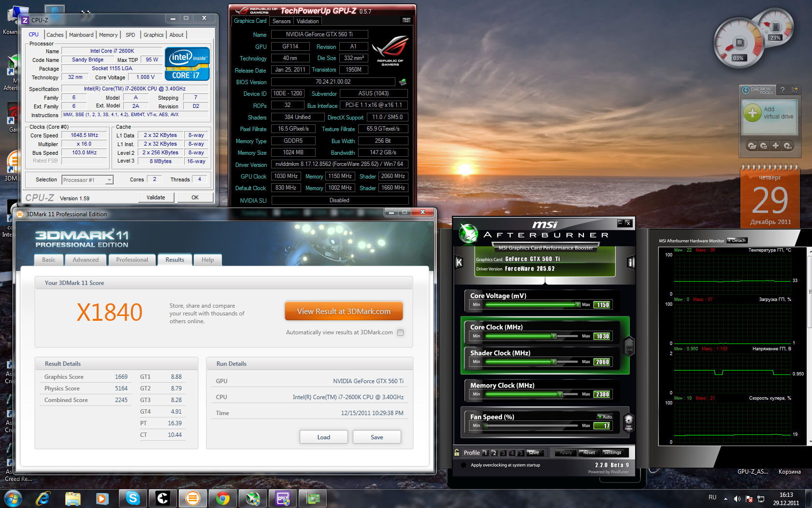Click the Afterburner Reset button
This screenshot has height=508, width=812.
[589, 453]
